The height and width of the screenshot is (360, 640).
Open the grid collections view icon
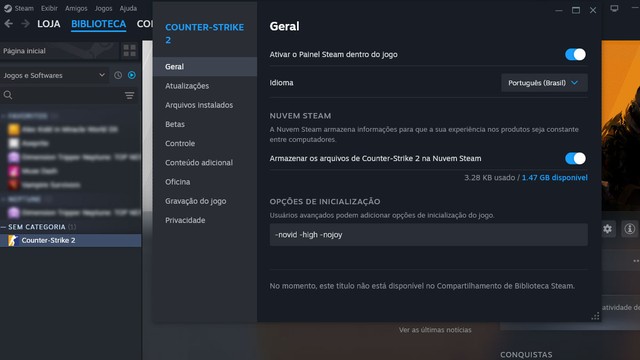pyautogui.click(x=129, y=51)
